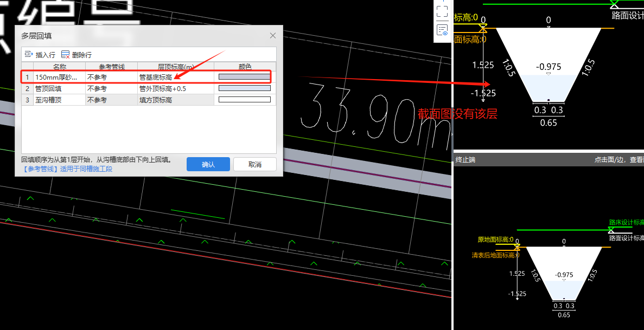644x330 pixels.
Task: Click the list-with-eye view icon
Action: 442,30
